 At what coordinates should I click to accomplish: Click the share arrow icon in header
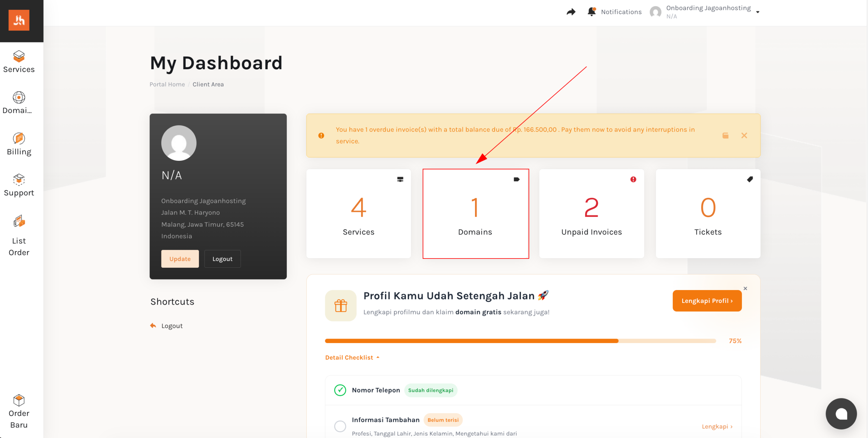571,12
